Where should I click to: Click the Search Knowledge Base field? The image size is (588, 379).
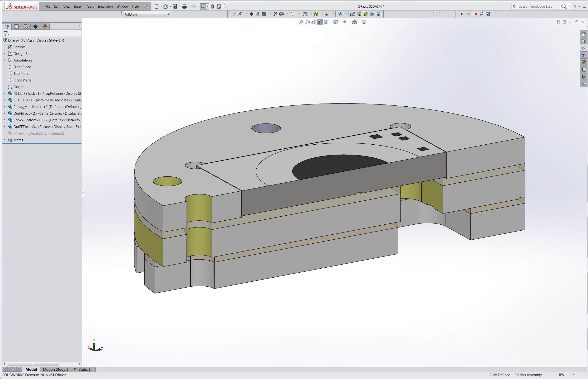click(539, 7)
